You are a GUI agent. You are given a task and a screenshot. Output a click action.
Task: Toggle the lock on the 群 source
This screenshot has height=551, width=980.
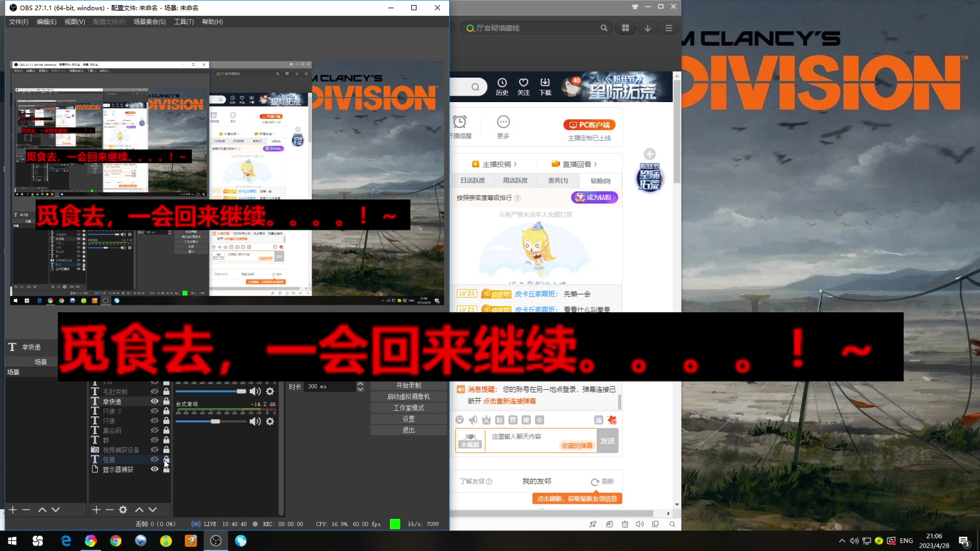coord(166,440)
